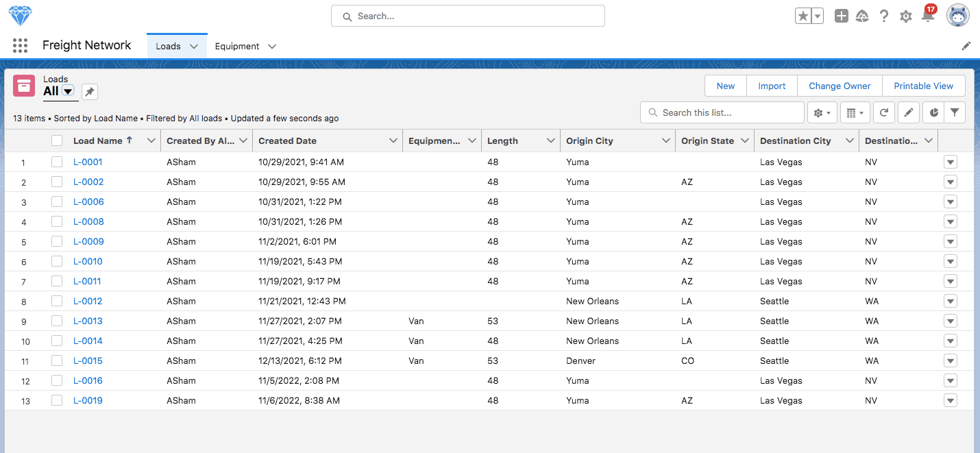The height and width of the screenshot is (453, 980).
Task: Click the New button
Action: [726, 86]
